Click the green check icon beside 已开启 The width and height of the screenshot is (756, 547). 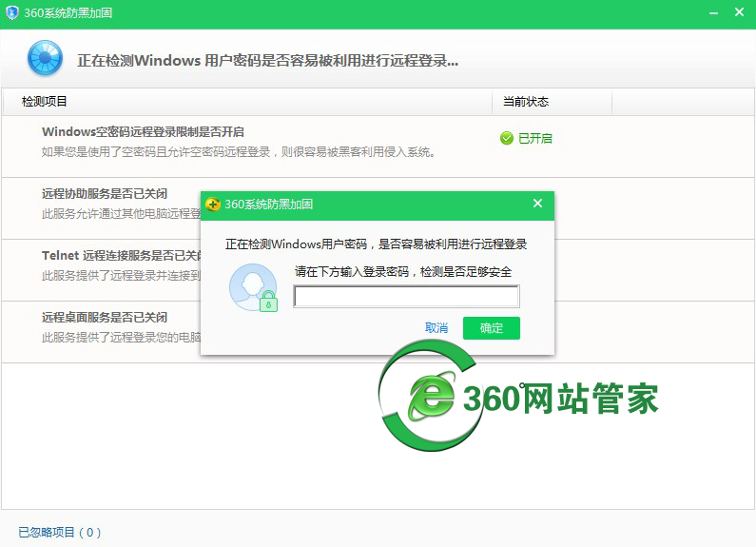click(506, 139)
